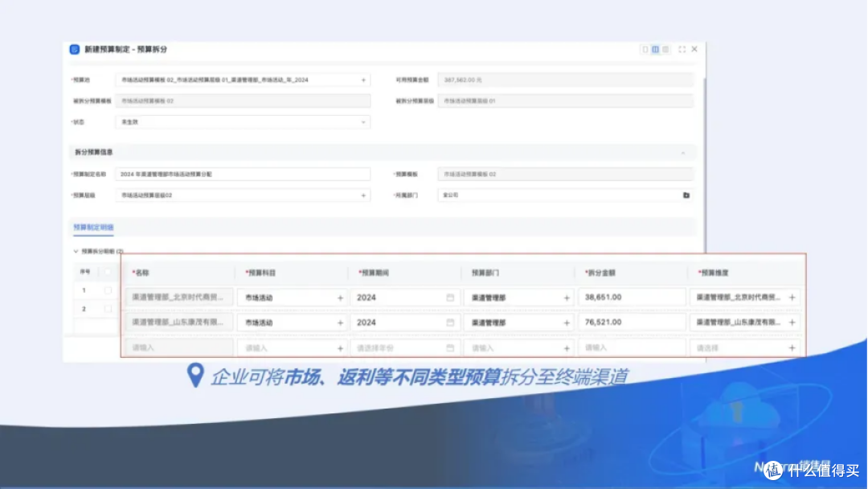Open calendar for 预算期间 in 山东康茂 row
Image resolution: width=868 pixels, height=489 pixels.
(450, 323)
